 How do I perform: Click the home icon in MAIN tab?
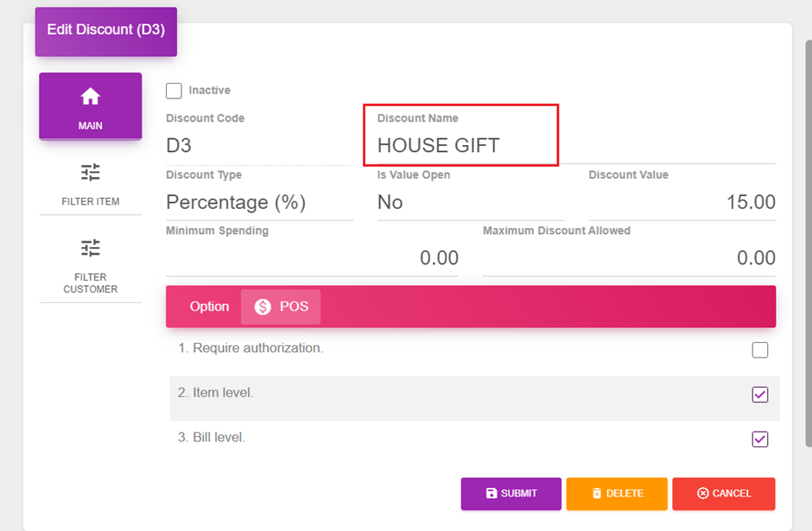(x=90, y=97)
